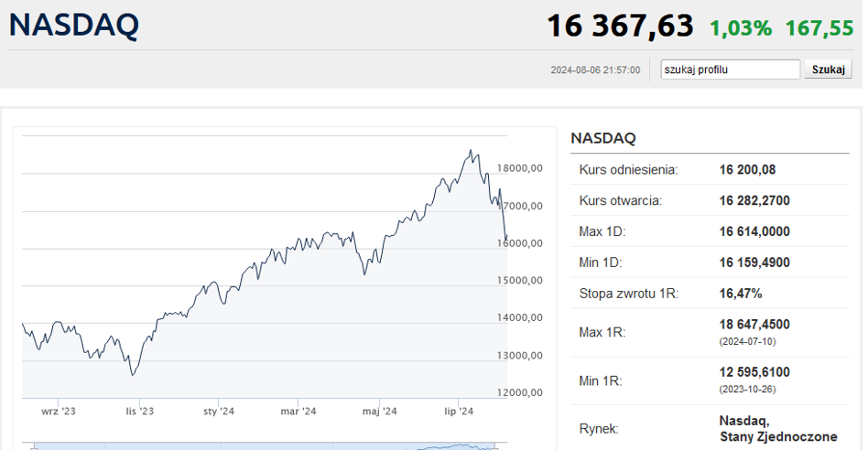Focus the 'szukaj profilu' search field
Image resolution: width=868 pixels, height=450 pixels.
pyautogui.click(x=730, y=70)
